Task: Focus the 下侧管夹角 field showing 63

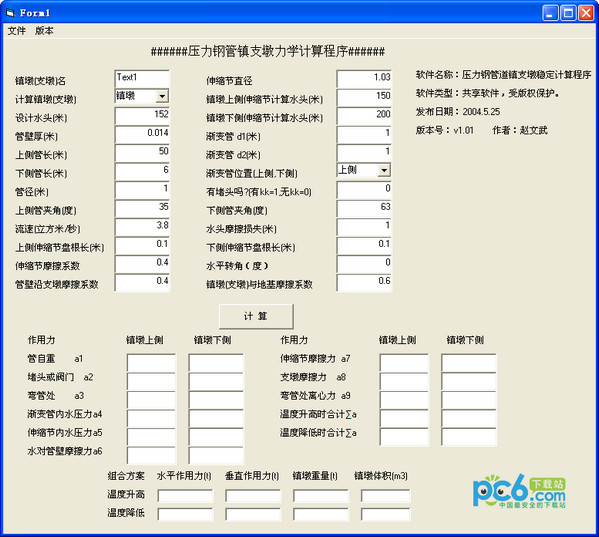Action: [x=364, y=208]
